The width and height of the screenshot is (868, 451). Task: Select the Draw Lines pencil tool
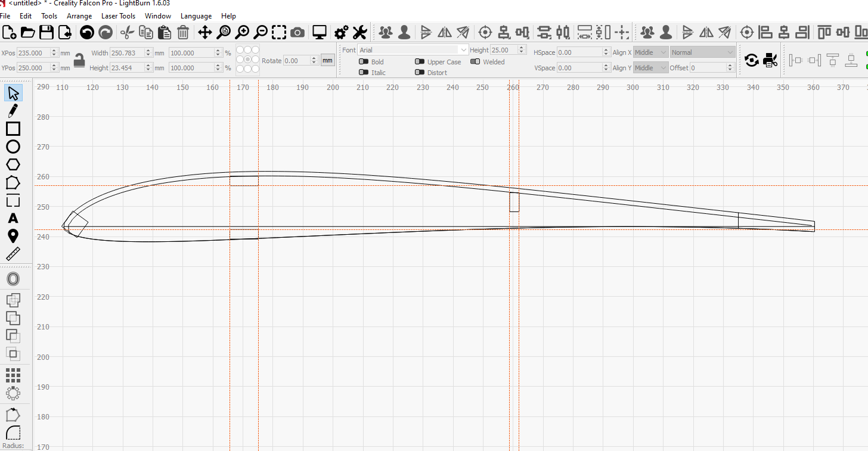tap(13, 111)
